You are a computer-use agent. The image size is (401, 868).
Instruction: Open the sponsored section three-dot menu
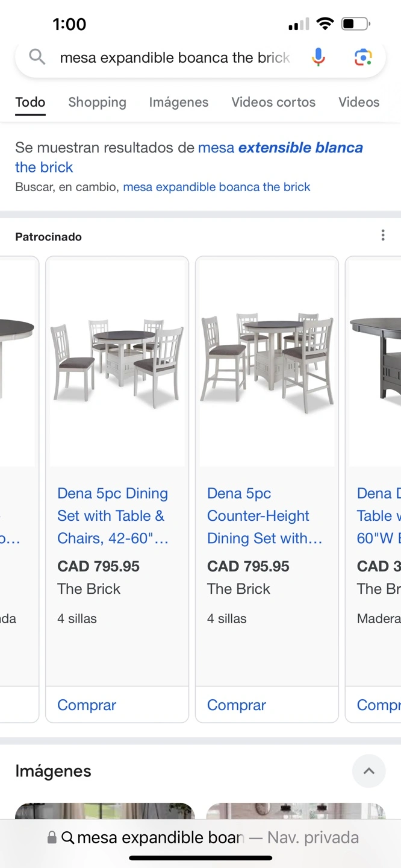coord(383,236)
